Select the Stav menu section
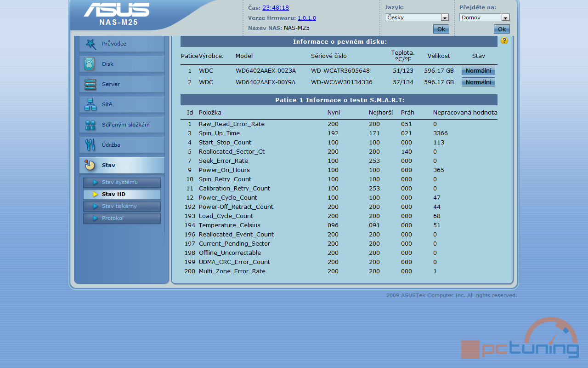This screenshot has height=368, width=588. 122,165
